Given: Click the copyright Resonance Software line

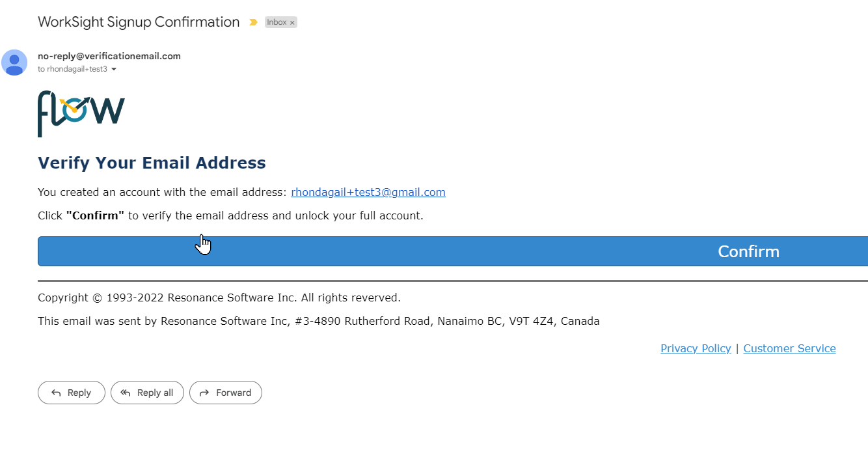Looking at the screenshot, I should point(219,298).
